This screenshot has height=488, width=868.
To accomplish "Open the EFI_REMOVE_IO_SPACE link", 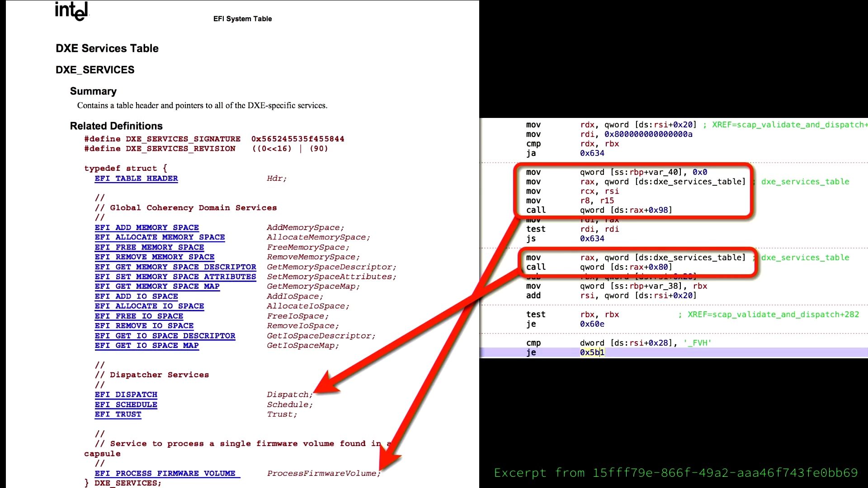I will click(x=144, y=326).
